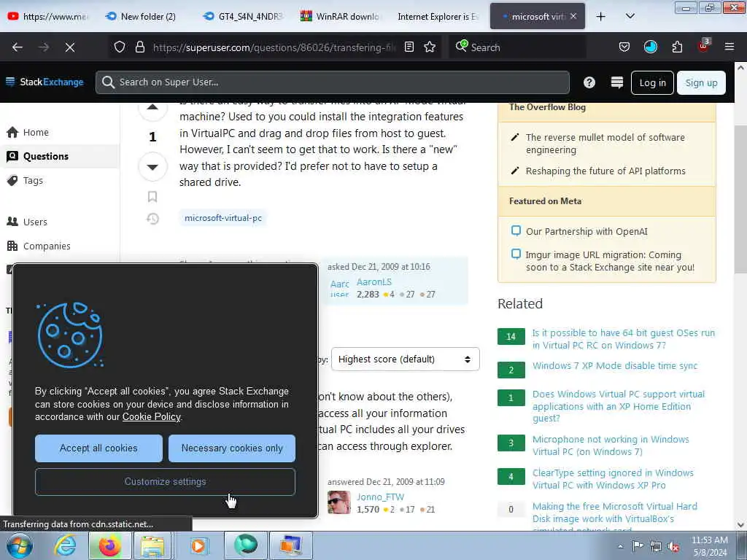Open Customize settings for cookies

tap(165, 482)
